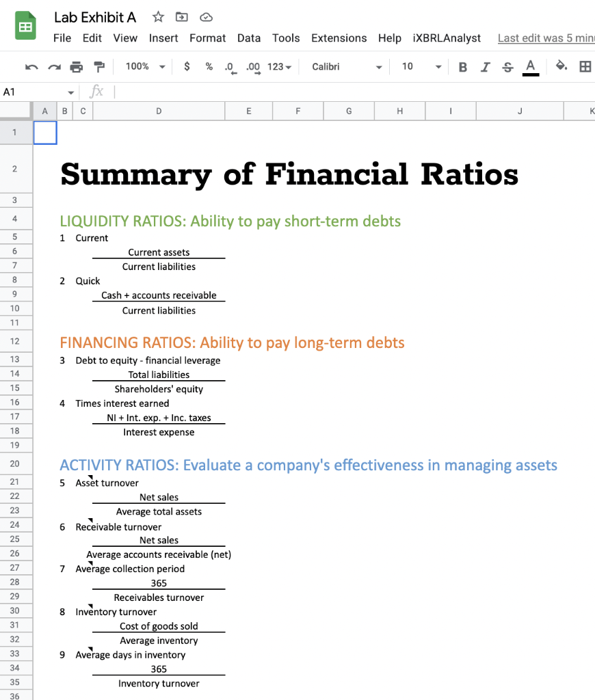The width and height of the screenshot is (595, 700).
Task: Click the Undo icon
Action: point(31,67)
